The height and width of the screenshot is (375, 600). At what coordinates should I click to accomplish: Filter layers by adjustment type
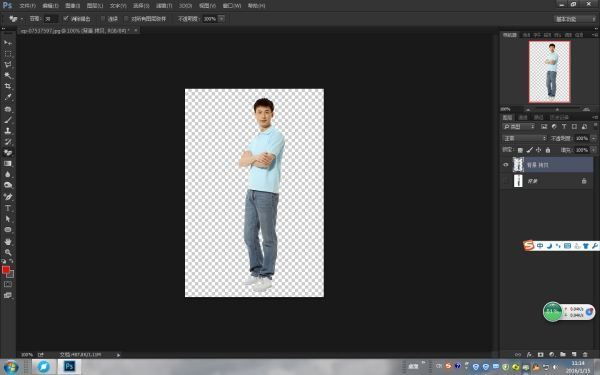[x=554, y=127]
